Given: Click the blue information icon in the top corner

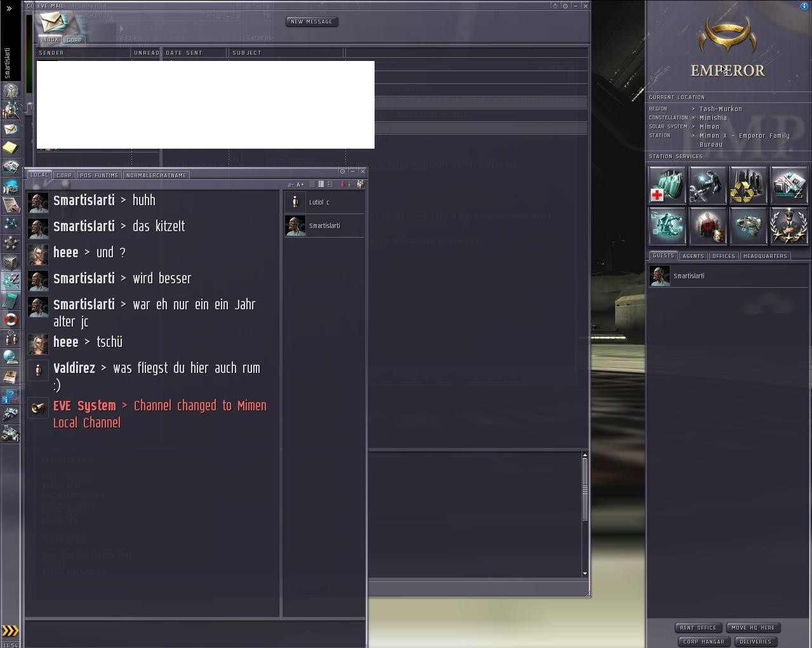Looking at the screenshot, I should pyautogui.click(x=804, y=5).
